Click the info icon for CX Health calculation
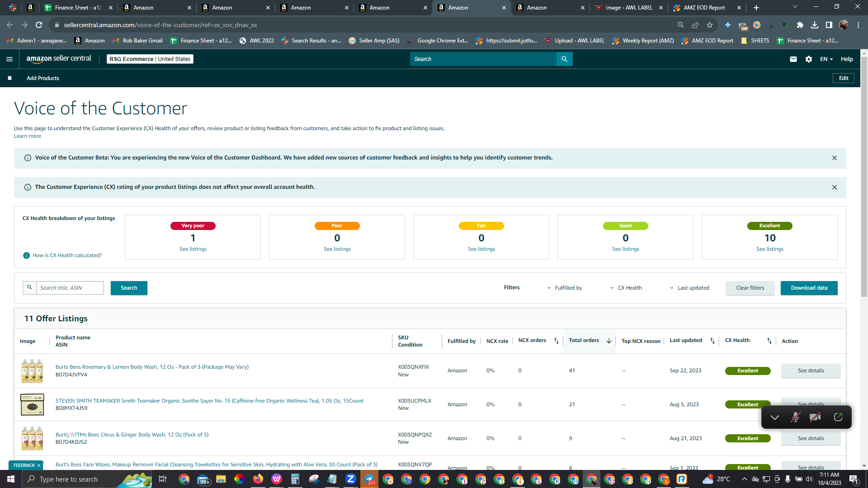 pos(27,256)
